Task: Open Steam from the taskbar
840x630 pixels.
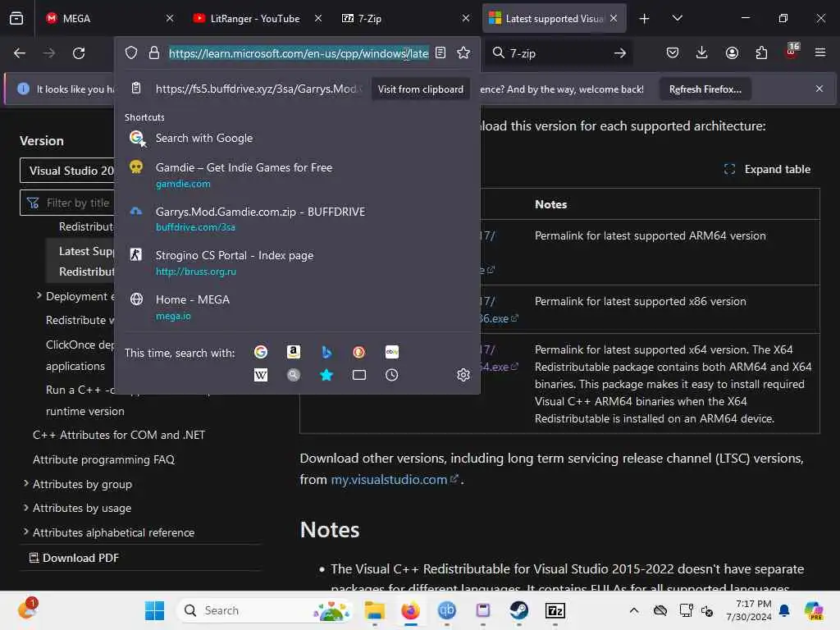Action: click(x=518, y=610)
